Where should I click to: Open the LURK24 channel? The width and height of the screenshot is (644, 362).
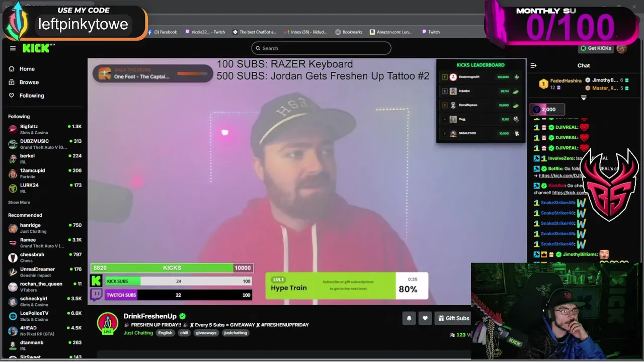[x=45, y=188]
